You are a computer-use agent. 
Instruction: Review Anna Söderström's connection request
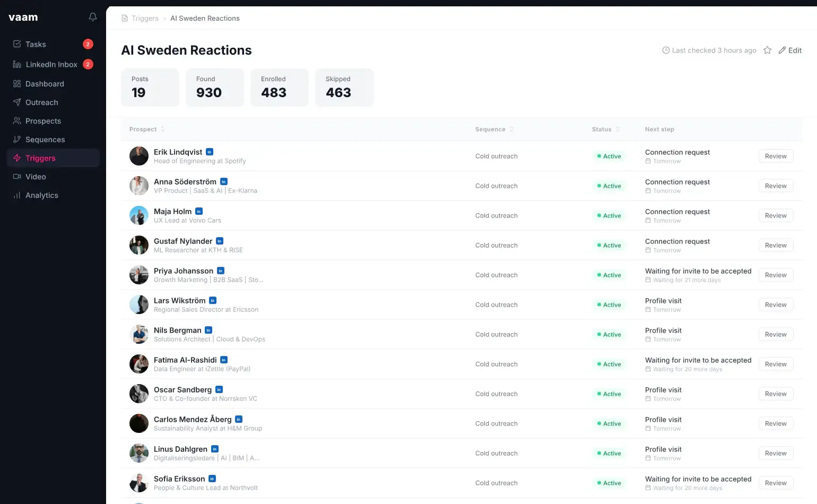coord(775,186)
